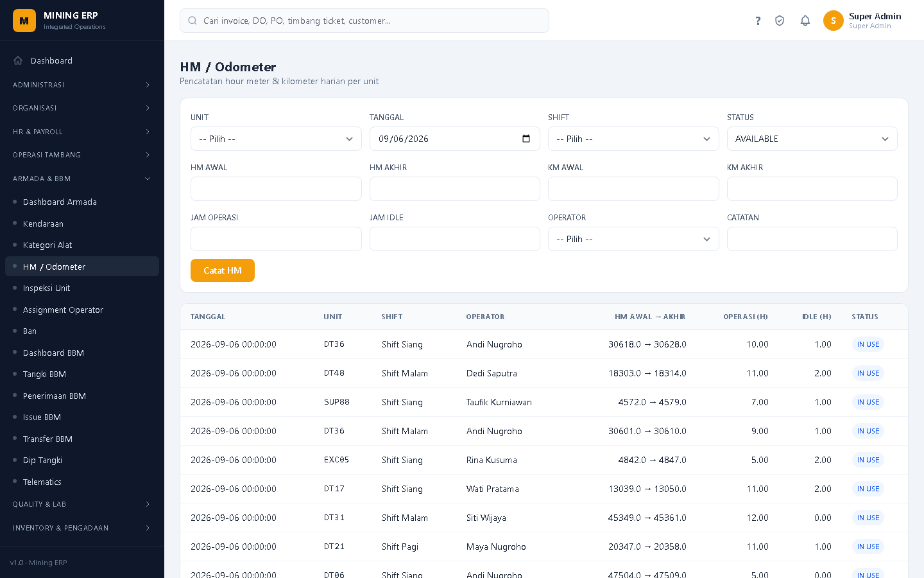Screen dimensions: 924x578
Task: Expand the Administrasi section
Action: (82, 85)
